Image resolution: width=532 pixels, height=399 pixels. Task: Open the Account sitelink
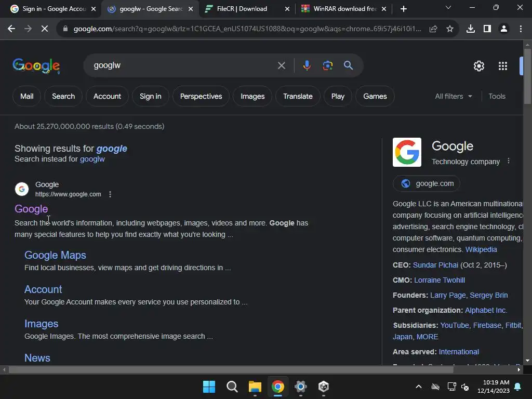(43, 289)
